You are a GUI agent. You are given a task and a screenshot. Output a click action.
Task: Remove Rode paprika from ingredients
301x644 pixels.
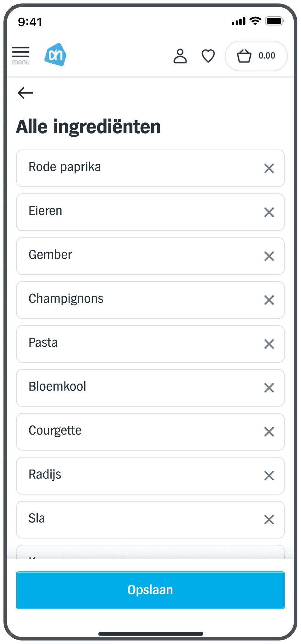pos(269,168)
